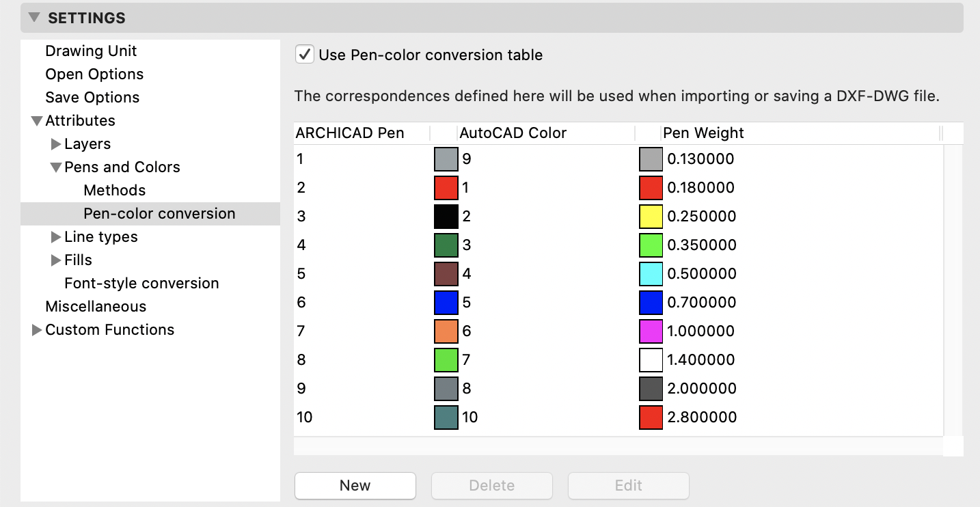Click teal ARCHICAD pen 10 swatch
Viewport: 980px width, 507px height.
[446, 417]
